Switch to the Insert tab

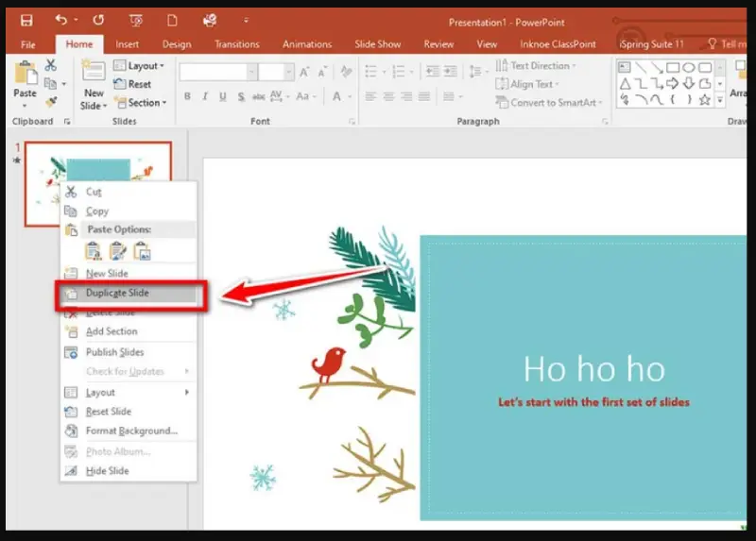(x=128, y=44)
